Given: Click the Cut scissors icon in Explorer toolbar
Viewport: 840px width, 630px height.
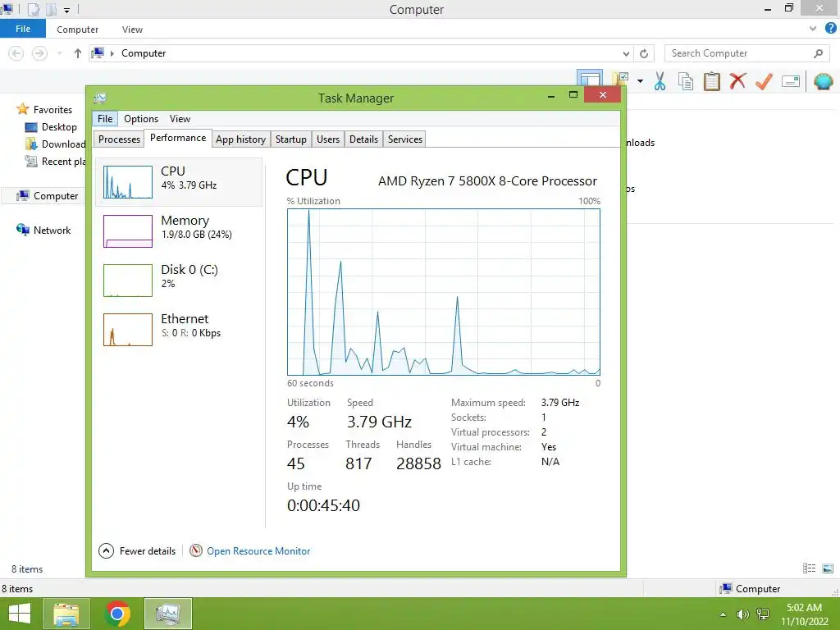Looking at the screenshot, I should [660, 81].
